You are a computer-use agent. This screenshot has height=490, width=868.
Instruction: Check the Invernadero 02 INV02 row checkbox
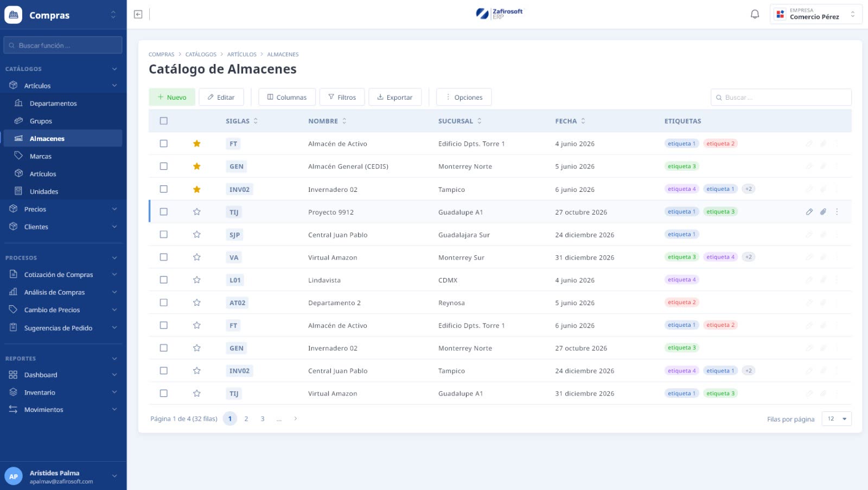(x=164, y=189)
